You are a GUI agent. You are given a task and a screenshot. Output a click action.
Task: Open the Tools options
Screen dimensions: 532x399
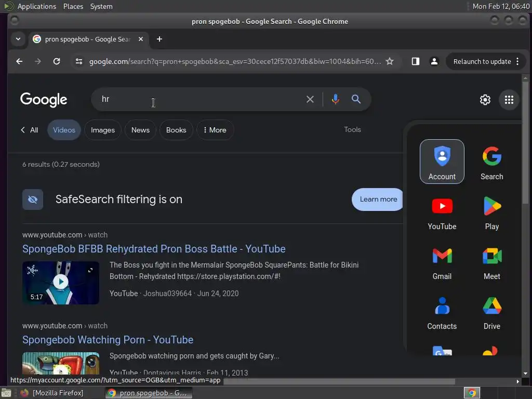[352, 129]
